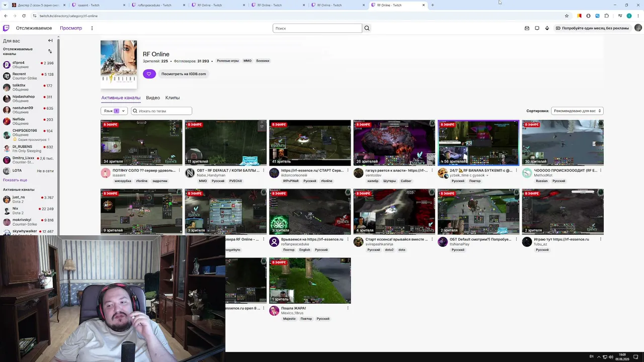Go back in browser history
This screenshot has width=644, height=362.
point(6,16)
